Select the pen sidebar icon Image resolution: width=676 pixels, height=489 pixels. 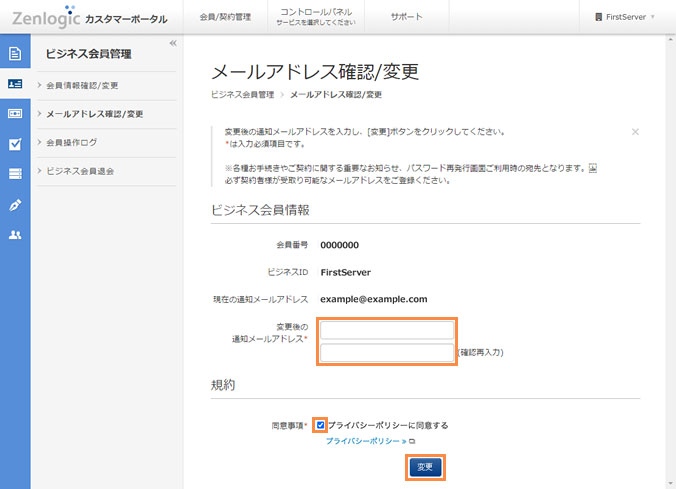[x=15, y=205]
